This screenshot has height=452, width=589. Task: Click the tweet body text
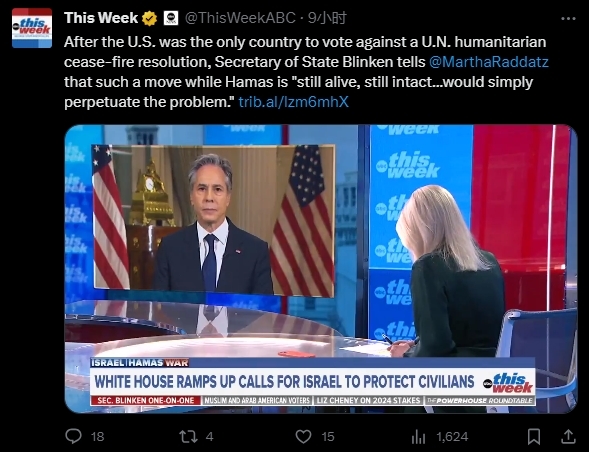[306, 72]
